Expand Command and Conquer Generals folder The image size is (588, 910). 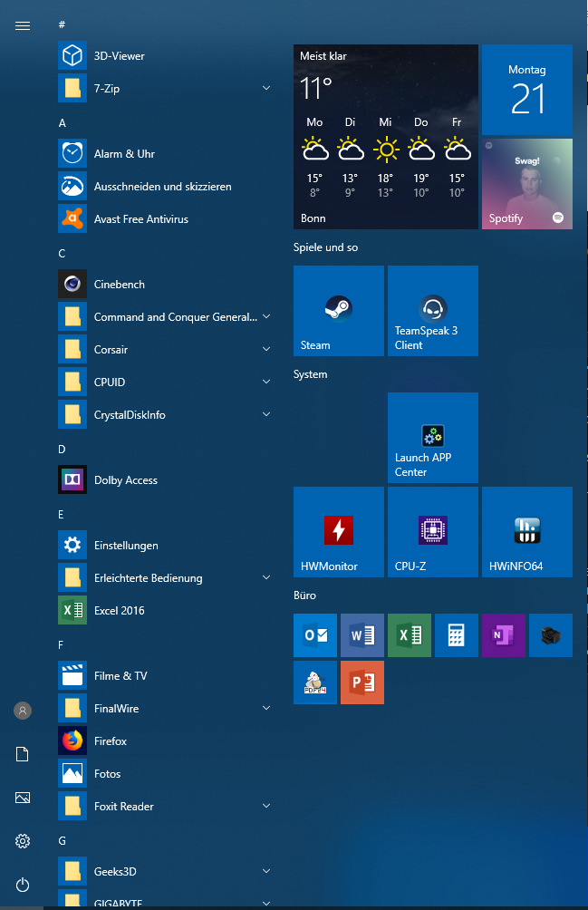pyautogui.click(x=266, y=317)
